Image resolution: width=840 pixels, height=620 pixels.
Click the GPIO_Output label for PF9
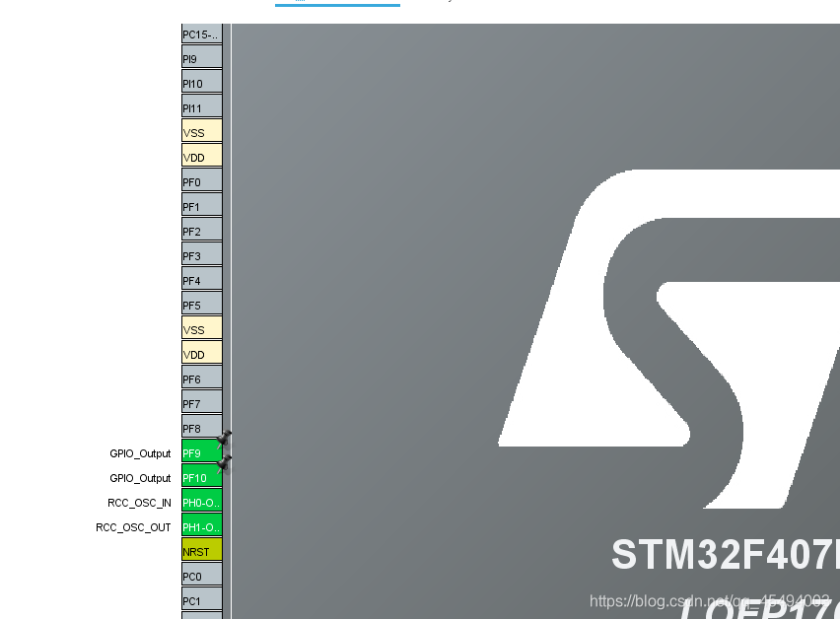coord(140,453)
